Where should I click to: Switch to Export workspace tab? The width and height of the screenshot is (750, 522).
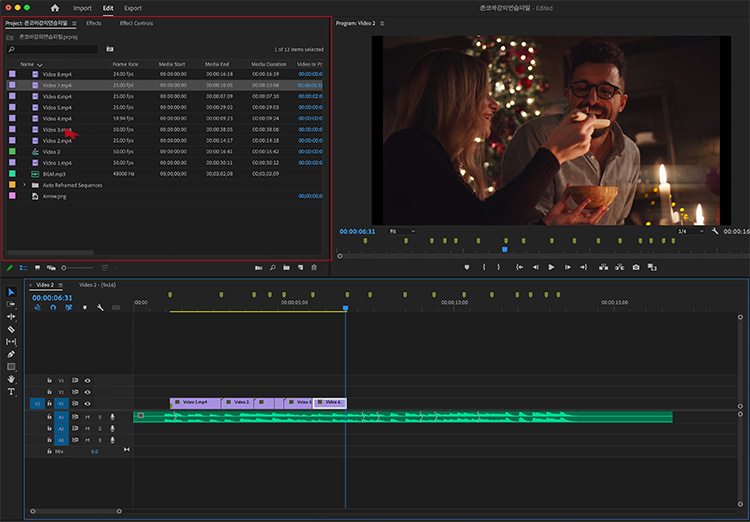click(x=132, y=8)
